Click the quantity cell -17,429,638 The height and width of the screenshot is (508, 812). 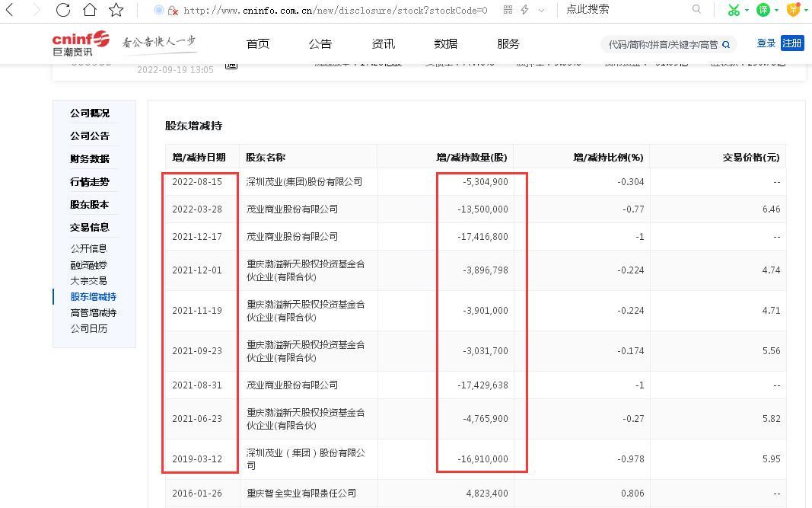pyautogui.click(x=482, y=385)
